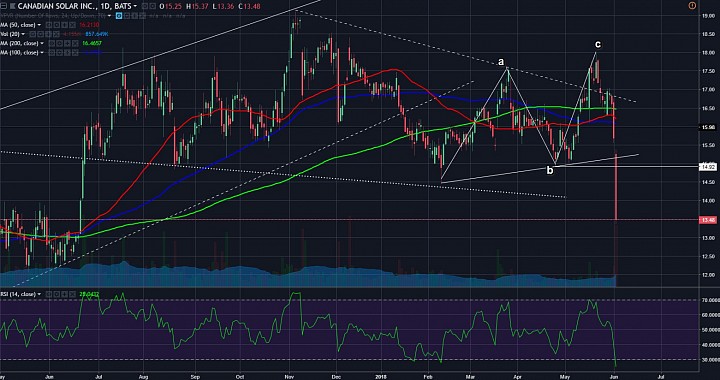
Task: Open the RSI (14, close) indicator menu
Action: [39, 294]
